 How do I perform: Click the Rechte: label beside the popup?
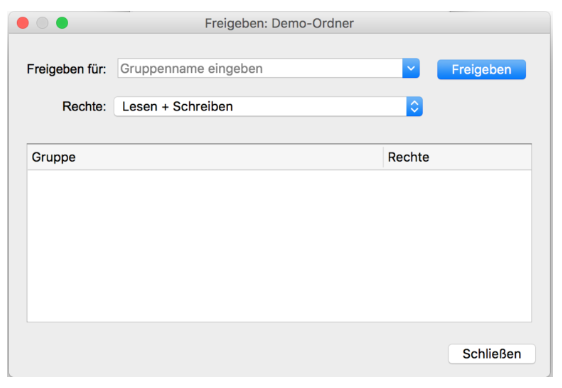point(84,106)
